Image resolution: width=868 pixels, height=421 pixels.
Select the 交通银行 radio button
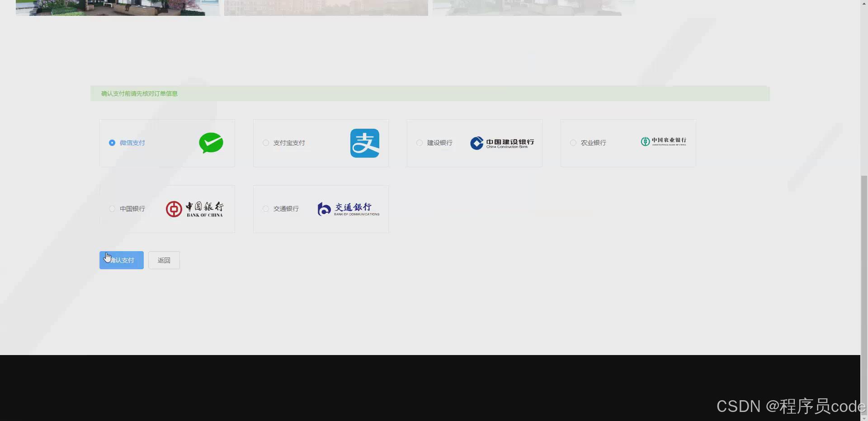pyautogui.click(x=265, y=208)
